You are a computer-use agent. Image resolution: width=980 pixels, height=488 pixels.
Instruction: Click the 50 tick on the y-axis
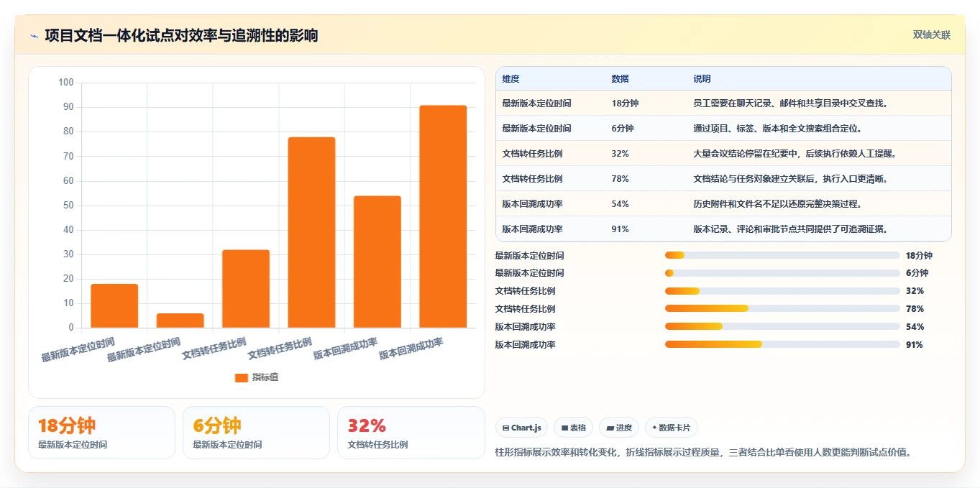(68, 206)
